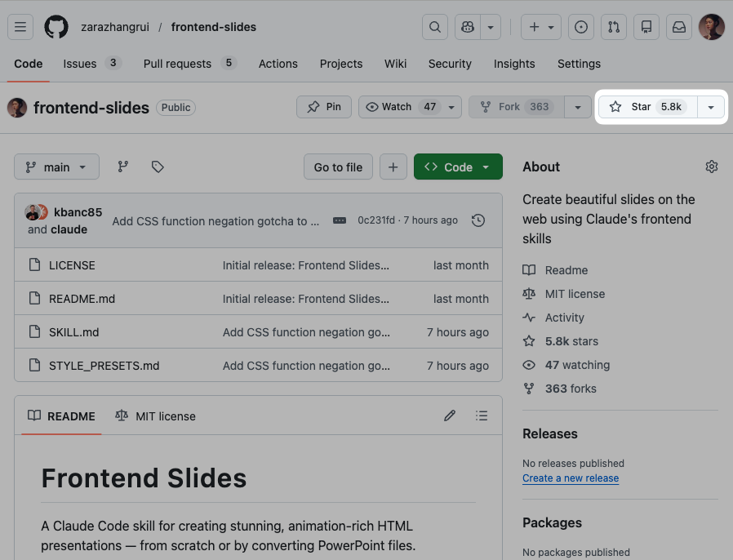Image resolution: width=733 pixels, height=560 pixels.
Task: Switch to the Settings tab
Action: (x=579, y=64)
